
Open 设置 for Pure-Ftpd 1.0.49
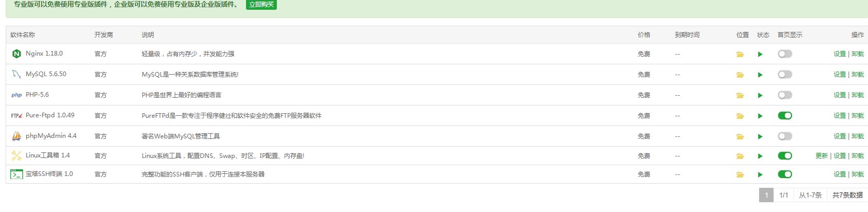(839, 116)
